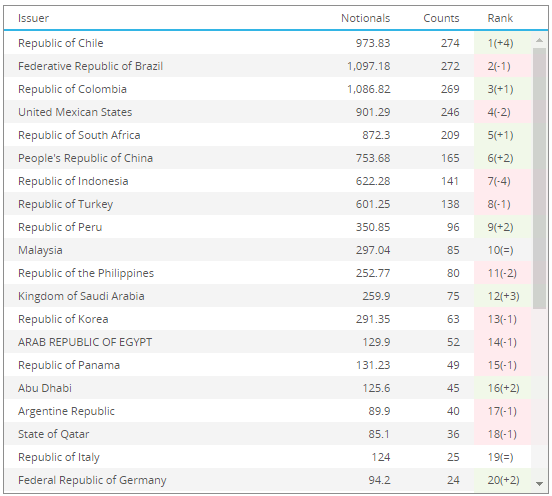Select Republic of Turkey issuer
This screenshot has width=552, height=496.
(65, 204)
